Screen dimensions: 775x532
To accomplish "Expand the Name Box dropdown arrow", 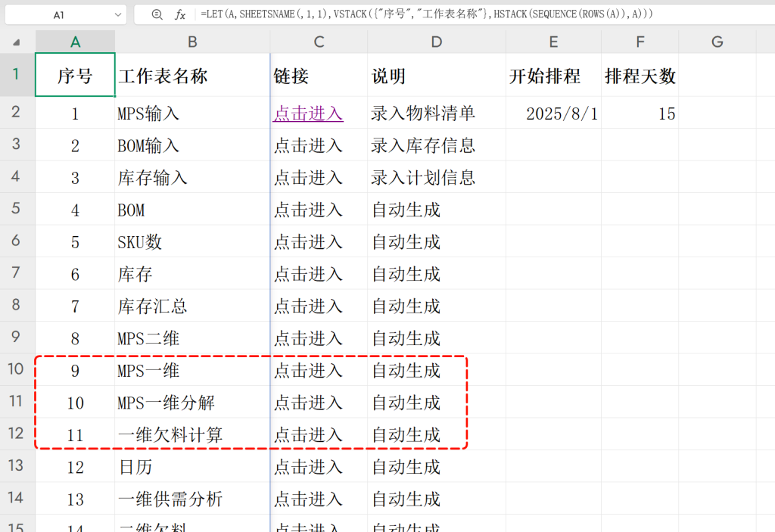I will [117, 15].
